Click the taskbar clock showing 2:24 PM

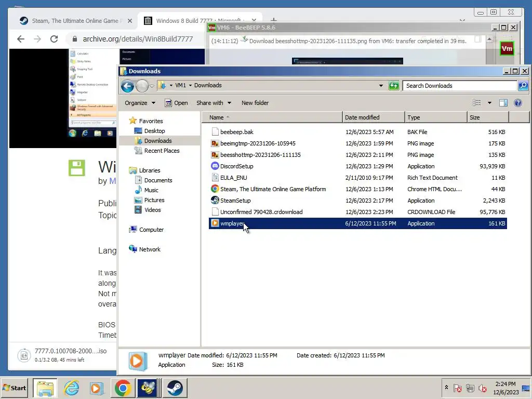coord(506,388)
